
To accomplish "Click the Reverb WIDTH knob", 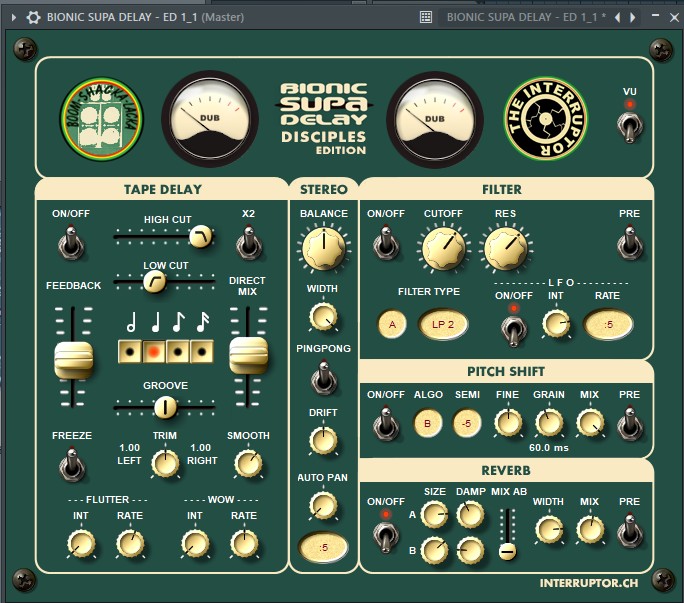I will click(549, 529).
